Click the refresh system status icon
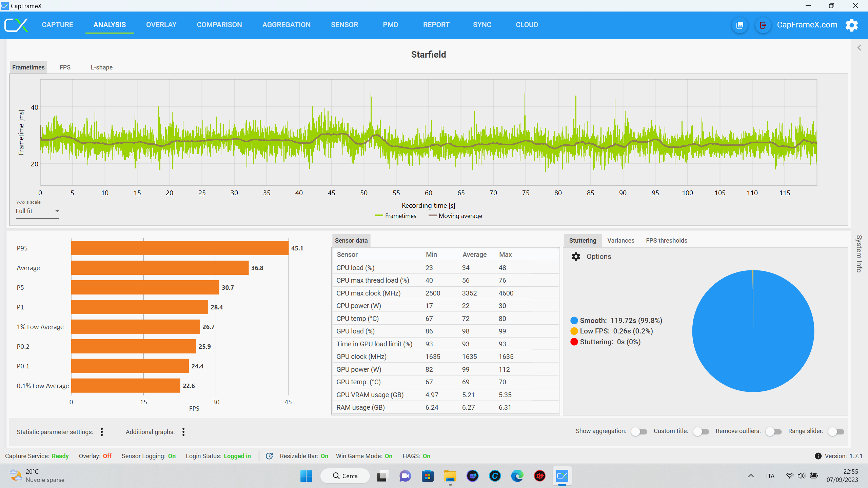This screenshot has width=868, height=488. tap(269, 456)
